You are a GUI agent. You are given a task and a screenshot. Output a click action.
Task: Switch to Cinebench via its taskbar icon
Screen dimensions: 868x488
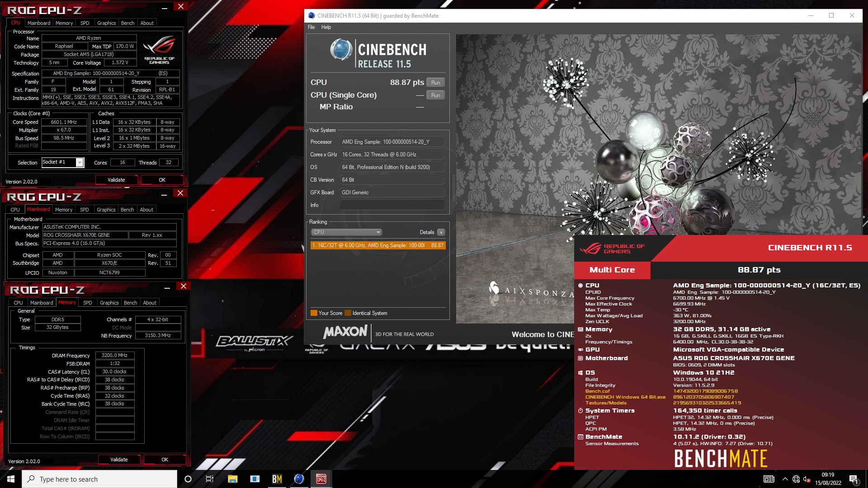tap(299, 479)
